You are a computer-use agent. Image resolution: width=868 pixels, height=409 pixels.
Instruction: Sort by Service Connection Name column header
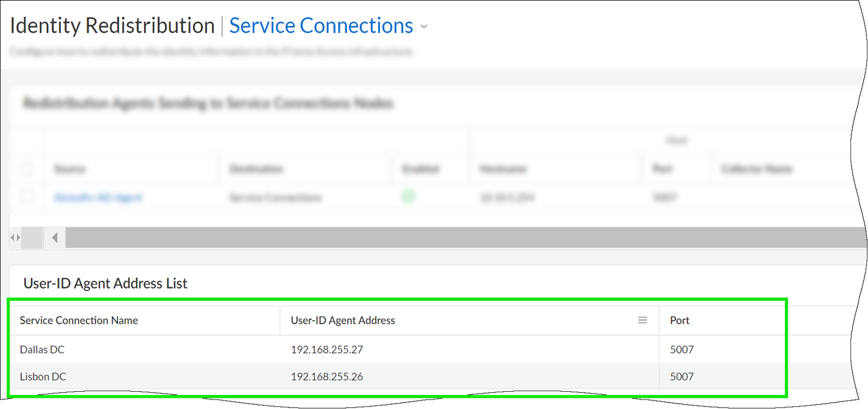click(79, 321)
